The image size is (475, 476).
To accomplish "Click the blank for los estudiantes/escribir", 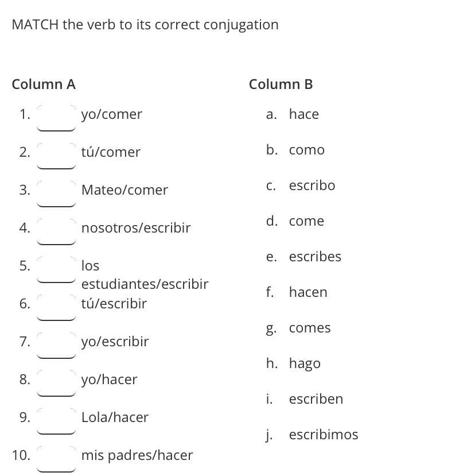I will click(56, 269).
